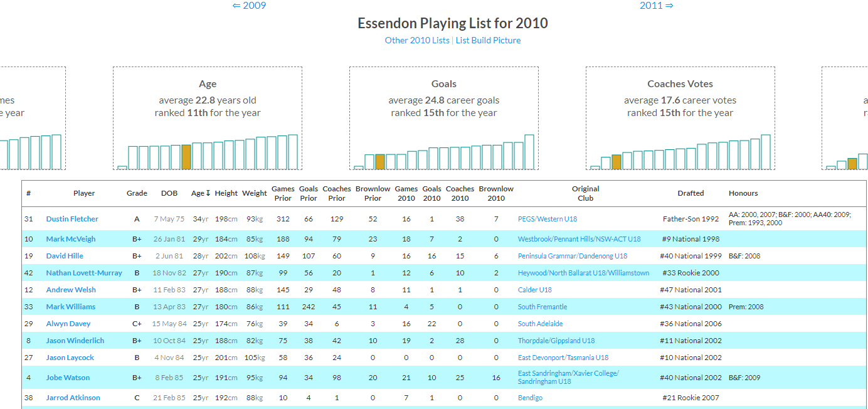Open Jarrod Atkinson's player page

click(73, 398)
